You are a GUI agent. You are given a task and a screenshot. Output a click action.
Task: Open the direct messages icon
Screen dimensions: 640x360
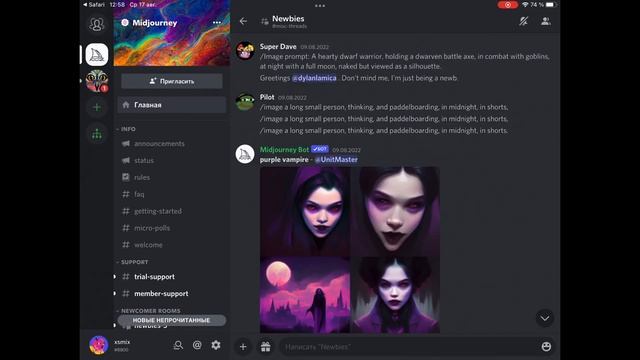pos(97,24)
